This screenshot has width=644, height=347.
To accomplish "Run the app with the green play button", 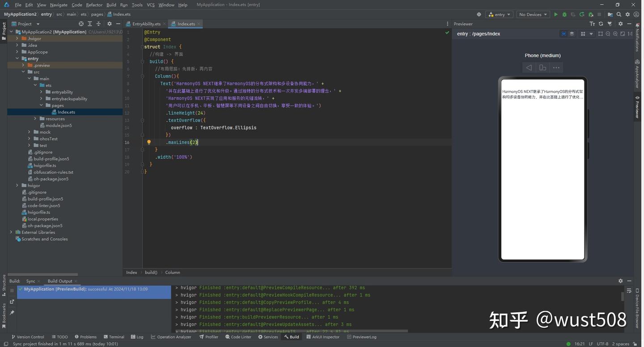I will (x=556, y=14).
